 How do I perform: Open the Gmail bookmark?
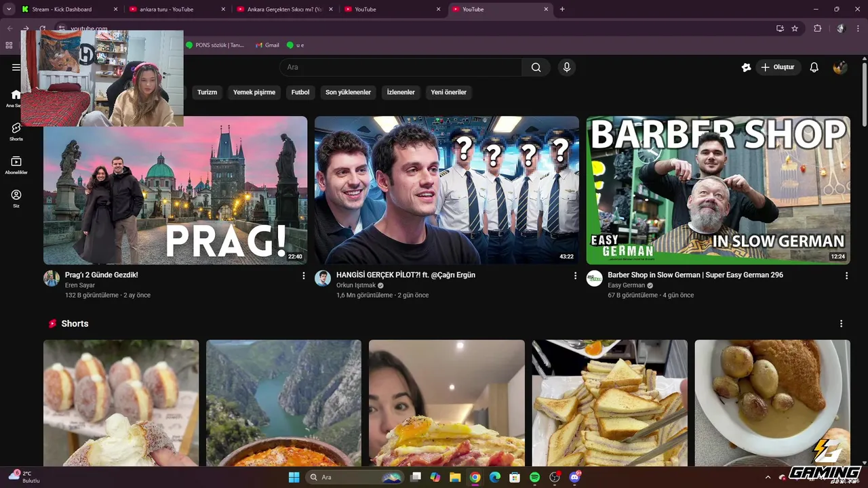pos(267,45)
